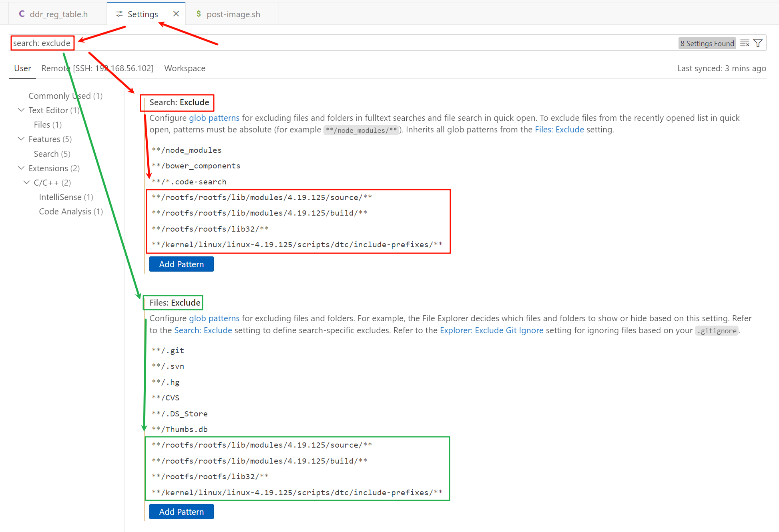779x532 pixels.
Task: Click the clear settings search input icon
Action: (744, 43)
